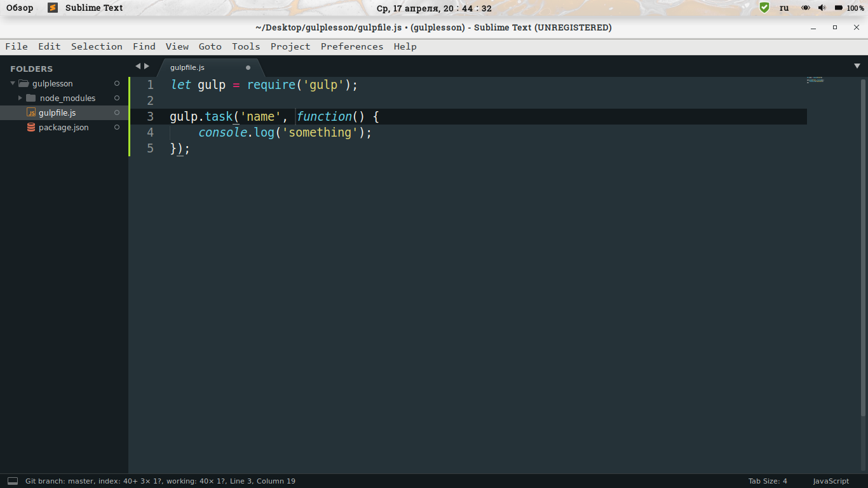Close the gulpfile.js tab via unsaved dot
Image resolution: width=868 pixels, height=488 pixels.
248,67
